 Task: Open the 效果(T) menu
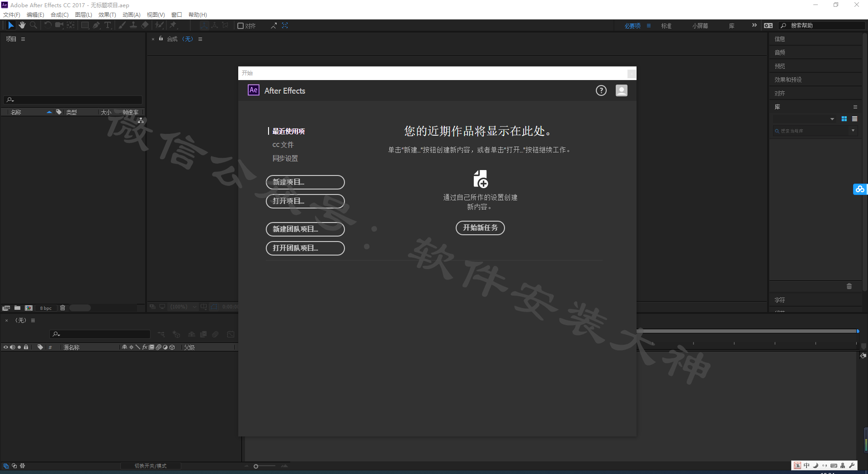(x=107, y=15)
